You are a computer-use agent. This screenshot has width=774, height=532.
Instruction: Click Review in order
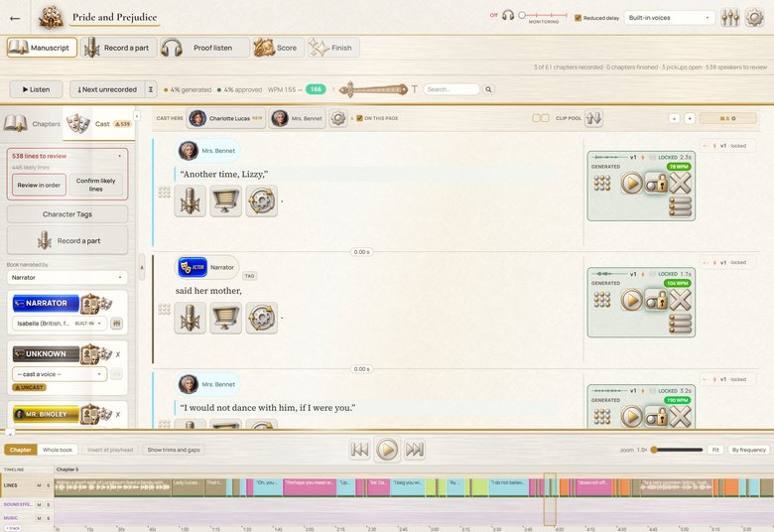pyautogui.click(x=39, y=185)
